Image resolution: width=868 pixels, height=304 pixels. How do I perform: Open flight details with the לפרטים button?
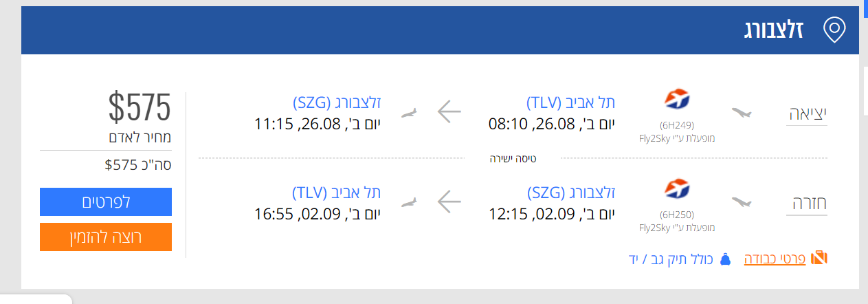coord(106,202)
